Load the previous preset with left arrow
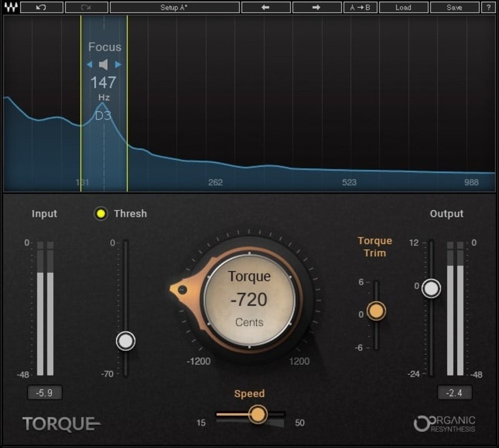Image resolution: width=499 pixels, height=448 pixels. click(x=265, y=7)
